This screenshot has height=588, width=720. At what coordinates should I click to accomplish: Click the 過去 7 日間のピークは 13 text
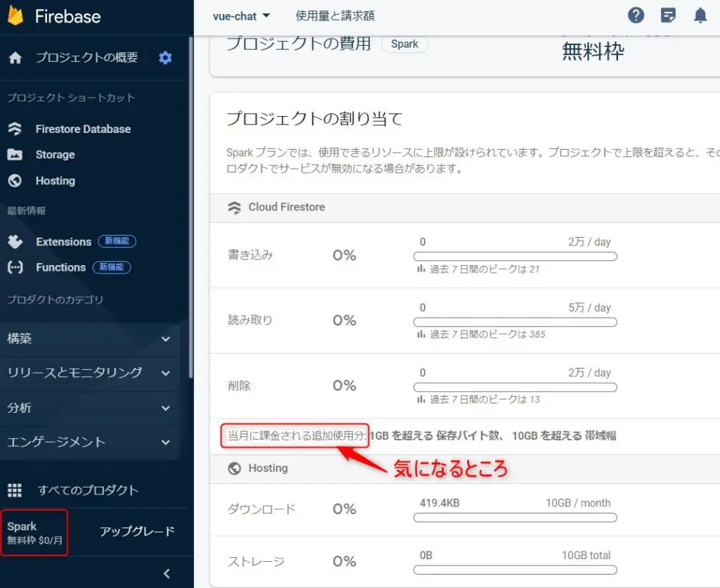[x=484, y=400]
